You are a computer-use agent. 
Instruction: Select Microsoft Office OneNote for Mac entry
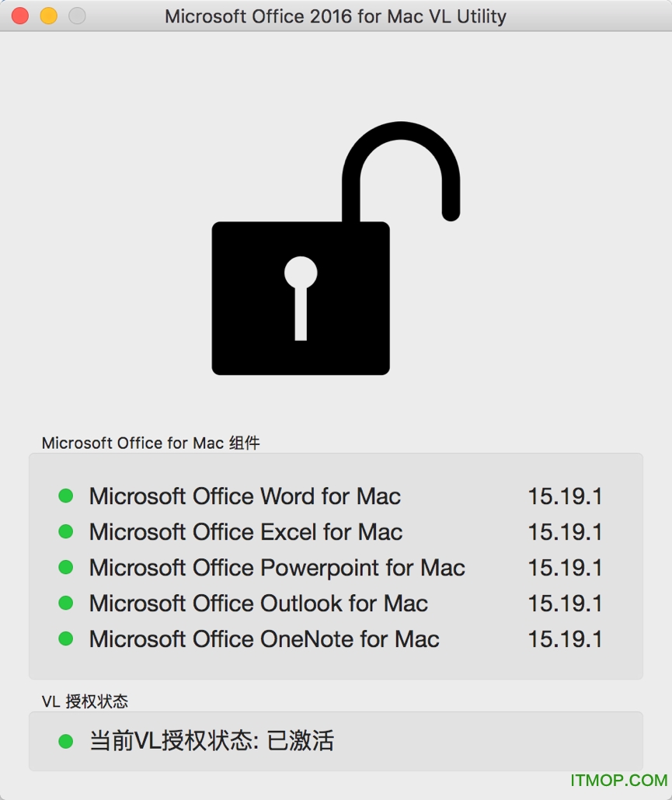[x=264, y=638]
